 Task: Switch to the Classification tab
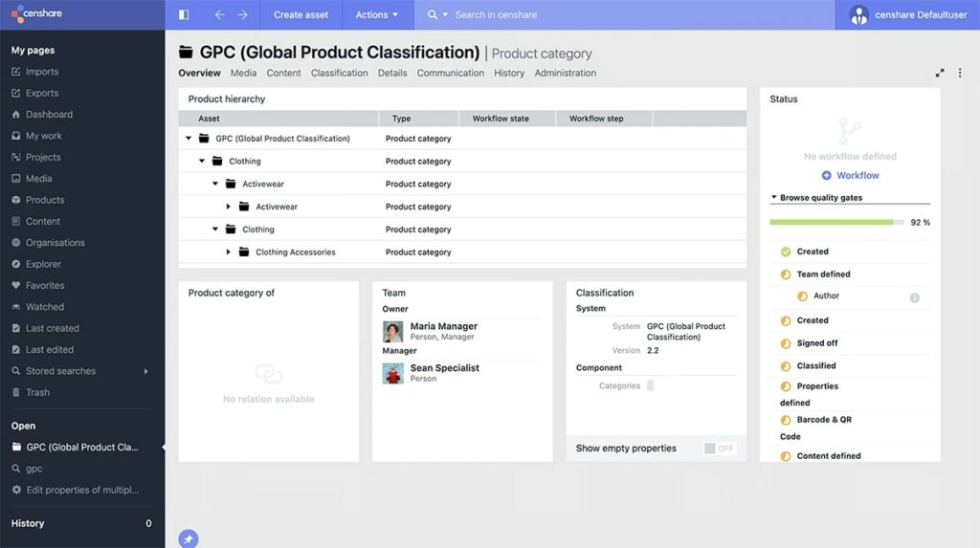[x=340, y=73]
